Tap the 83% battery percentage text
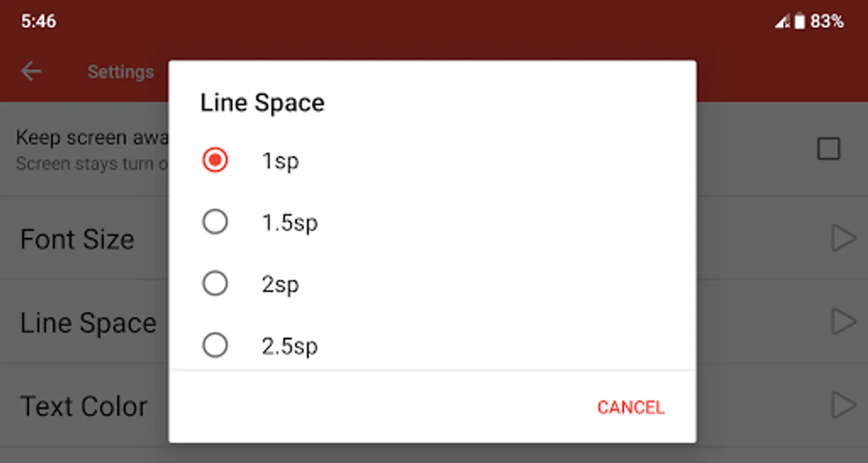Screen dimensions: 868x463 827,22
